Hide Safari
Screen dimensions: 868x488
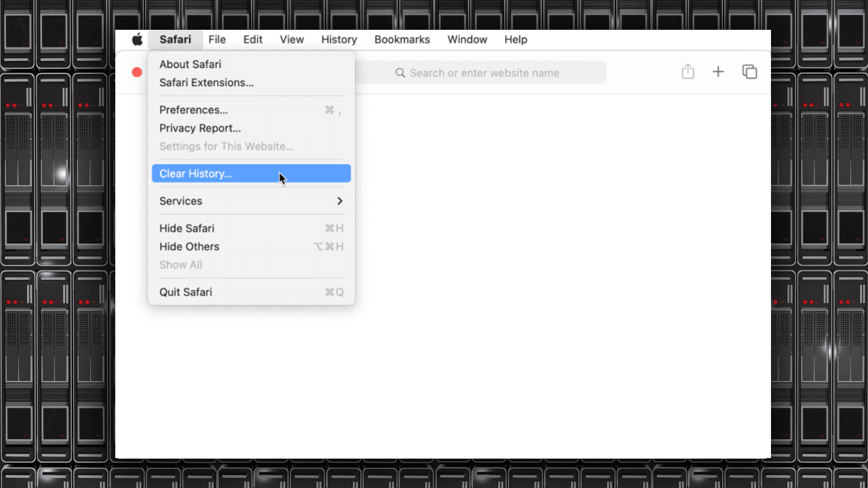(x=186, y=228)
